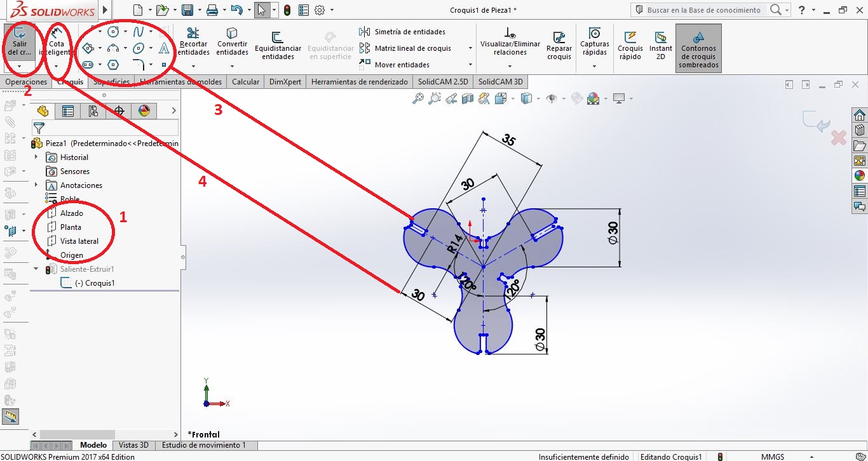Click Simetría de entidades mirror tool
868x461 pixels.
(402, 32)
